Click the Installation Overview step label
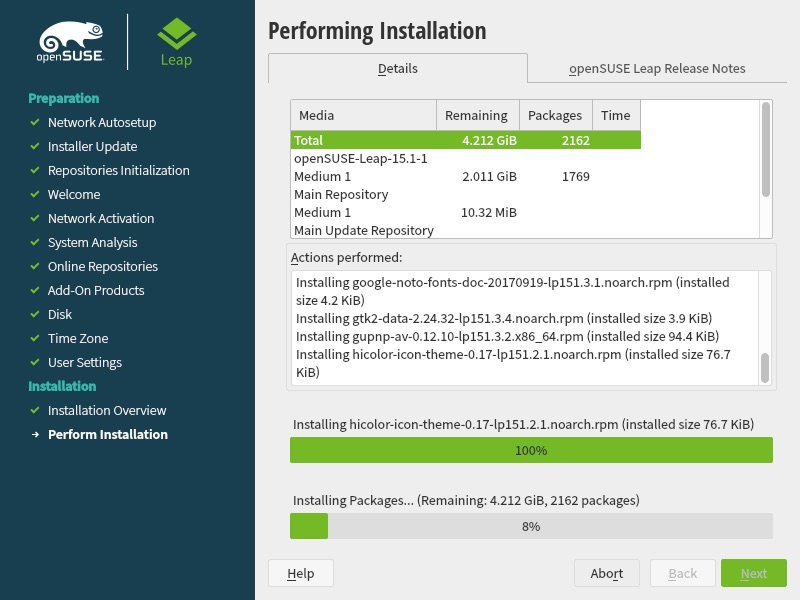 click(x=107, y=410)
